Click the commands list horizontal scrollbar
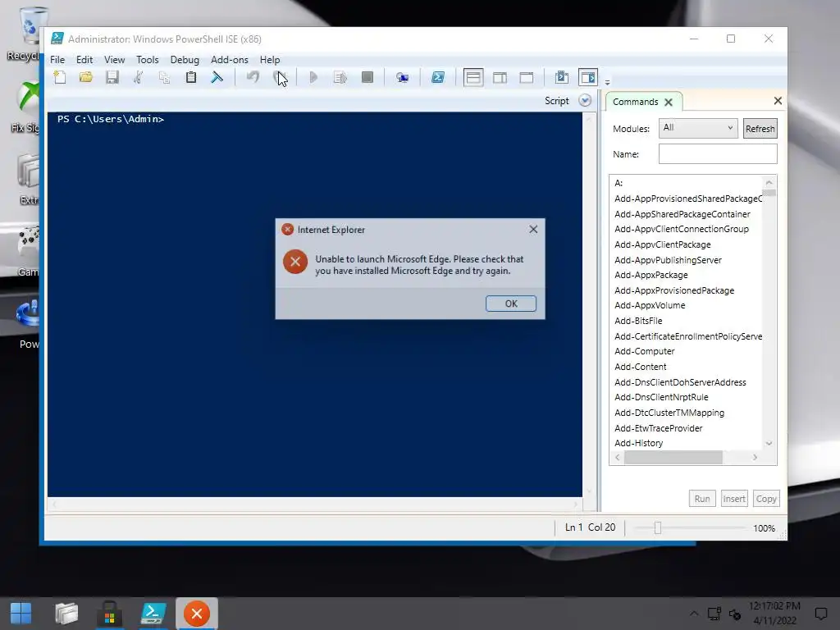Screen dimensions: 840x630 673,458
